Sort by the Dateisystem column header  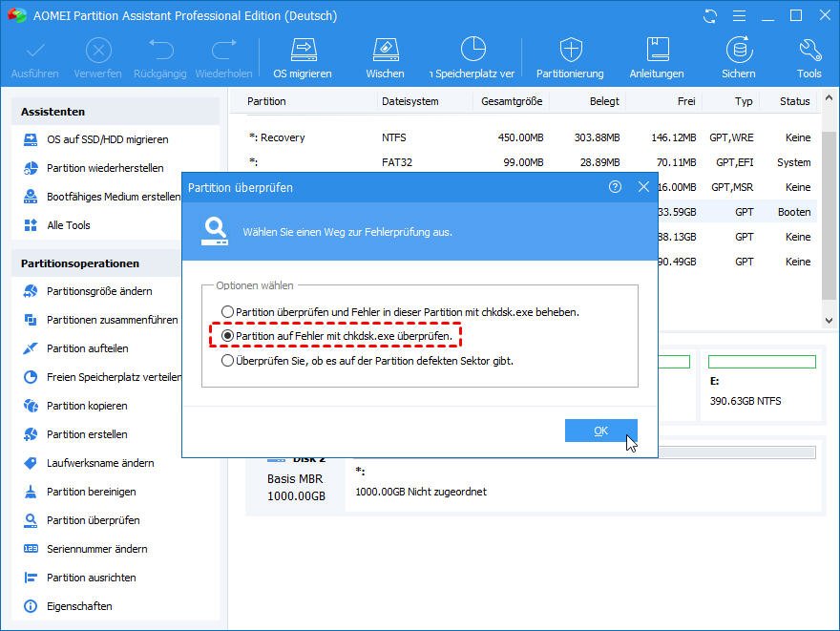pos(409,101)
